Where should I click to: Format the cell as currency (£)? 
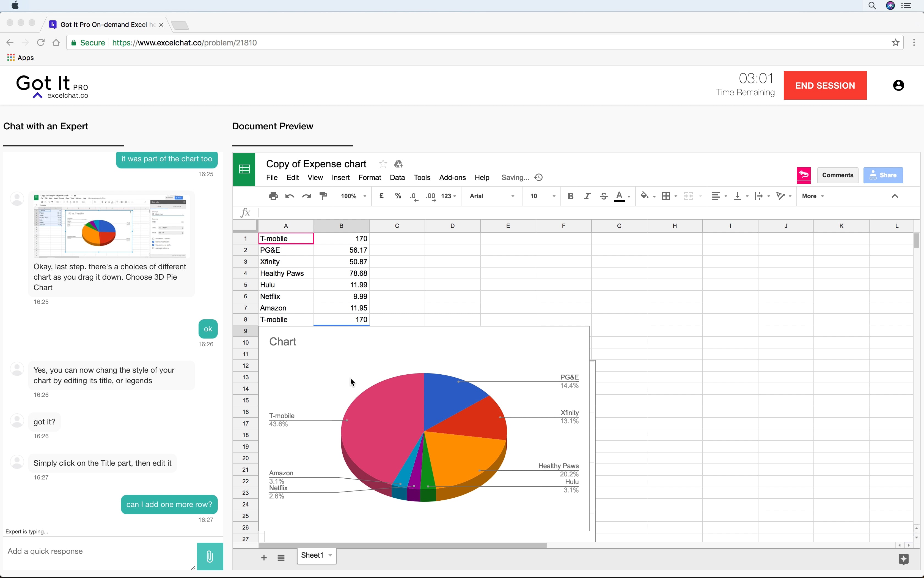381,196
